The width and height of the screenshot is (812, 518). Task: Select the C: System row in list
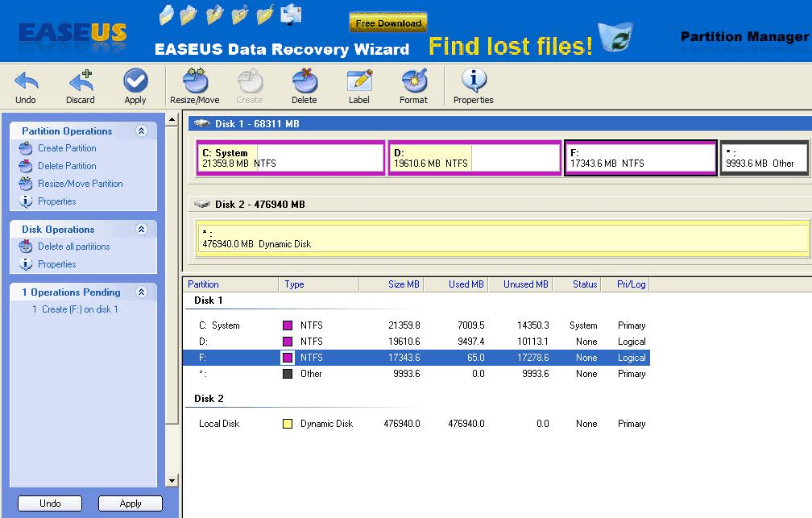tap(416, 325)
